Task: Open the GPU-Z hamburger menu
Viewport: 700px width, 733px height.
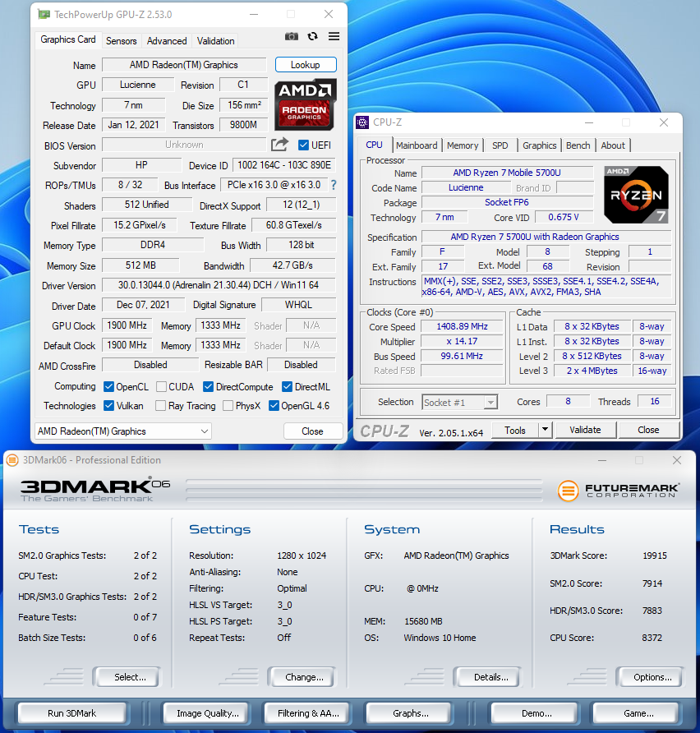Action: coord(334,36)
